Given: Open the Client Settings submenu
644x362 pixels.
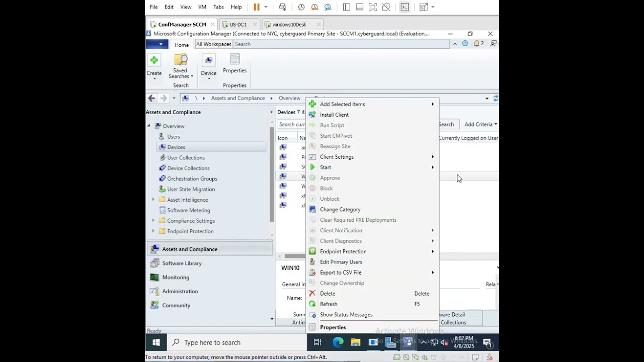Looking at the screenshot, I should [372, 157].
